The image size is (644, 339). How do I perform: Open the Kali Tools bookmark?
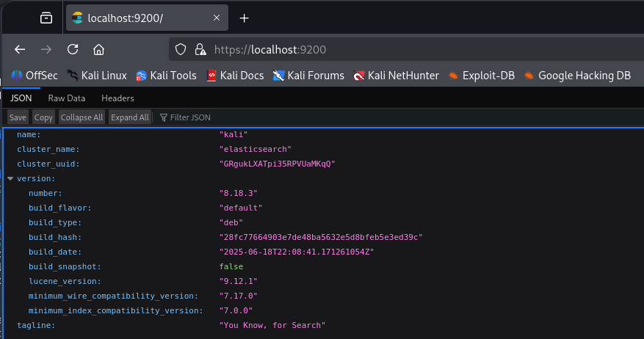coord(167,76)
